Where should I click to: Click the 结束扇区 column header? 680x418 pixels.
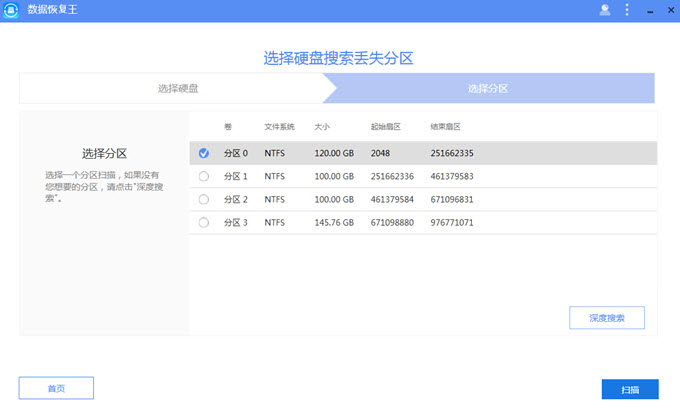click(445, 127)
